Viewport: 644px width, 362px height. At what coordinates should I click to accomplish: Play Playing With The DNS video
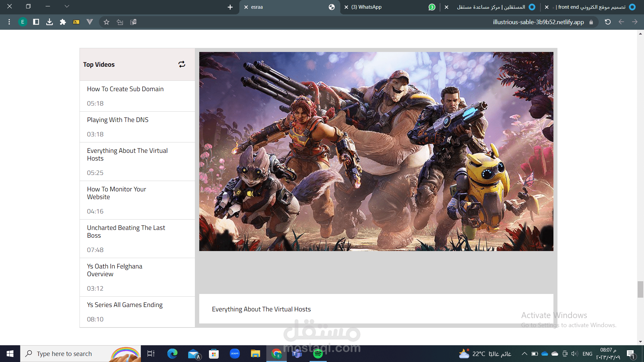[137, 127]
